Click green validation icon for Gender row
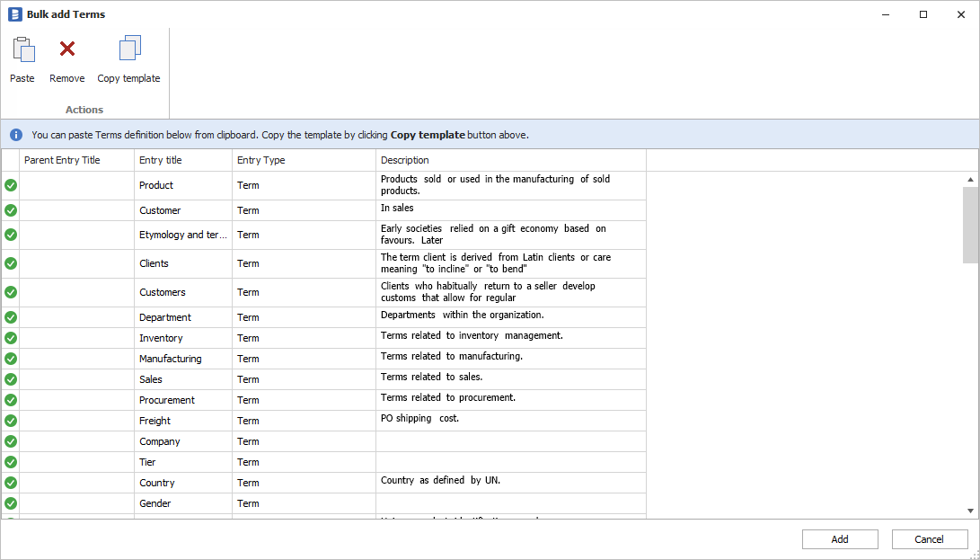The image size is (980, 560). point(11,503)
